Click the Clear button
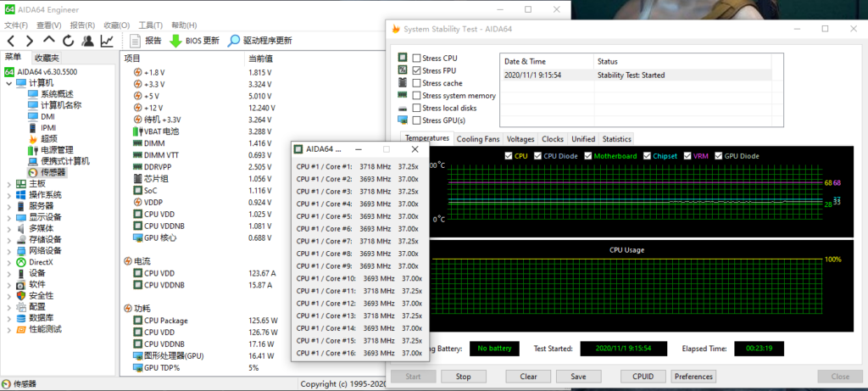 528,377
